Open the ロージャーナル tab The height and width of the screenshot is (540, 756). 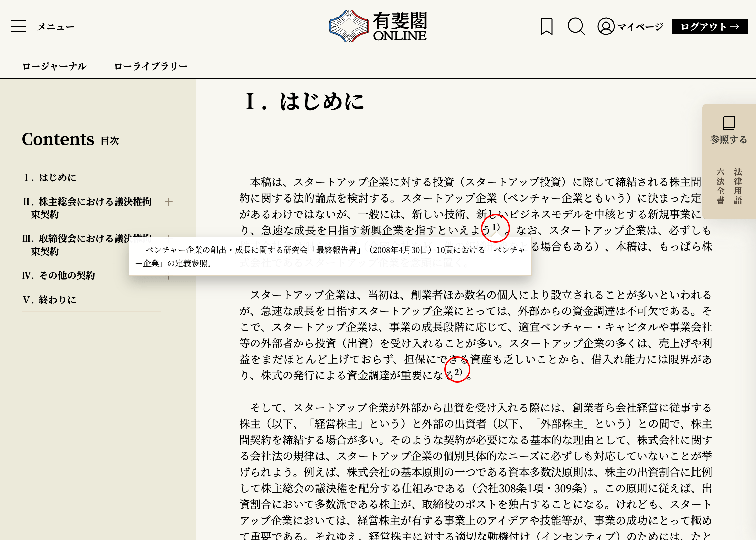pyautogui.click(x=54, y=66)
